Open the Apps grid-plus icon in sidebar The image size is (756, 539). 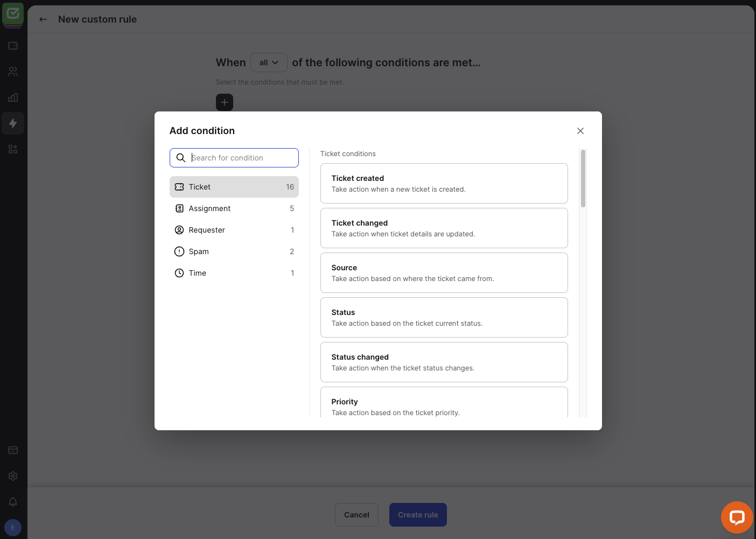[x=13, y=149]
